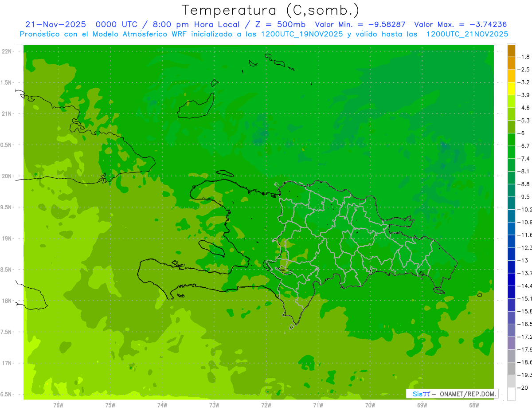
Task: Pick the yellow swatch between -3.2 and -3.9
Action: tap(511, 89)
